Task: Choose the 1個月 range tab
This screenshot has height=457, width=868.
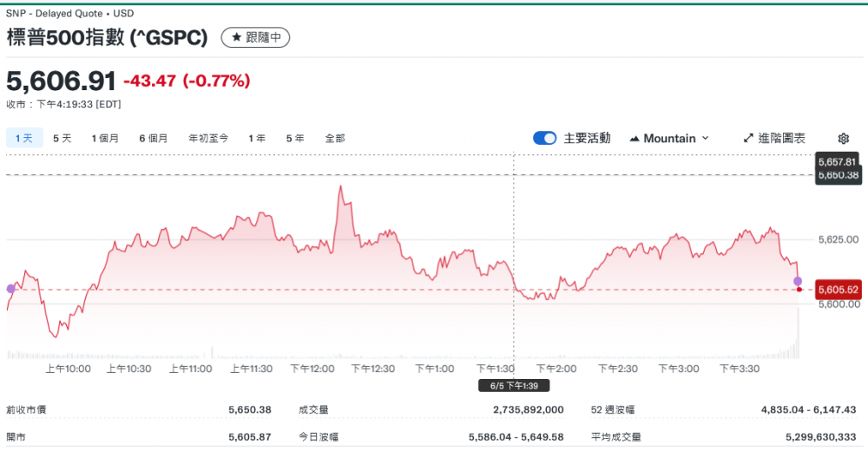Action: (x=105, y=138)
